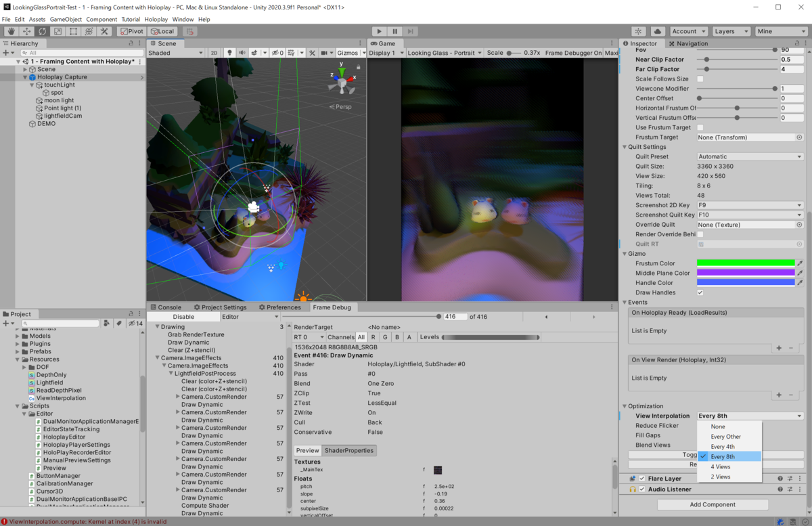The width and height of the screenshot is (812, 526).
Task: Toggle Scale Follows Size checkbox
Action: point(700,79)
